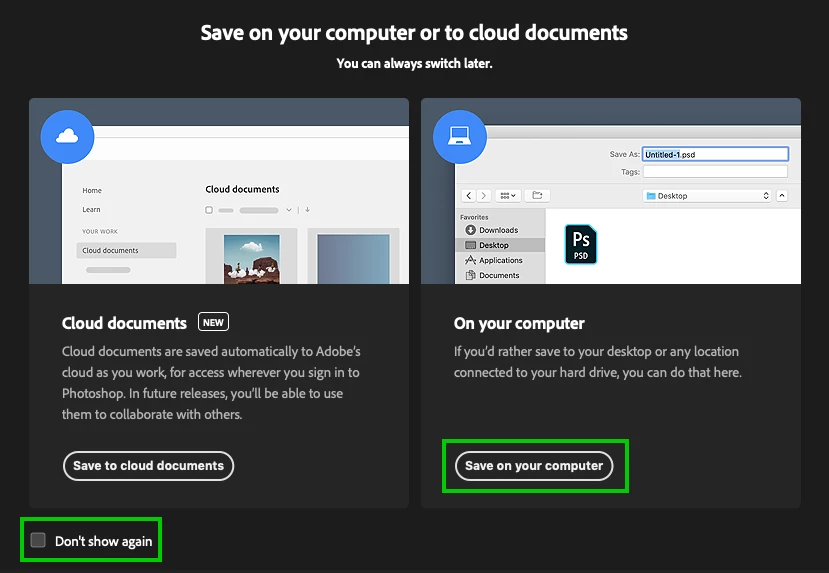Click the Cloud documents card heading
This screenshot has height=573, width=829.
[124, 323]
